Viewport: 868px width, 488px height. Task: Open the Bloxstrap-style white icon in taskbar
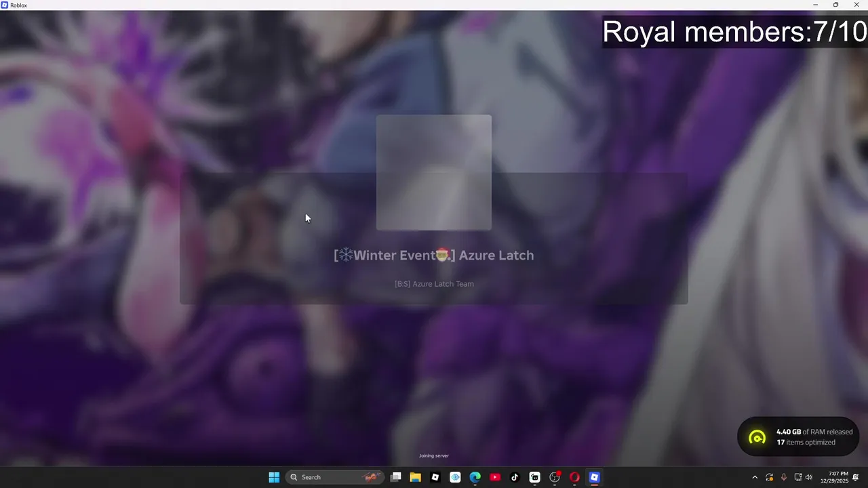coord(534,477)
